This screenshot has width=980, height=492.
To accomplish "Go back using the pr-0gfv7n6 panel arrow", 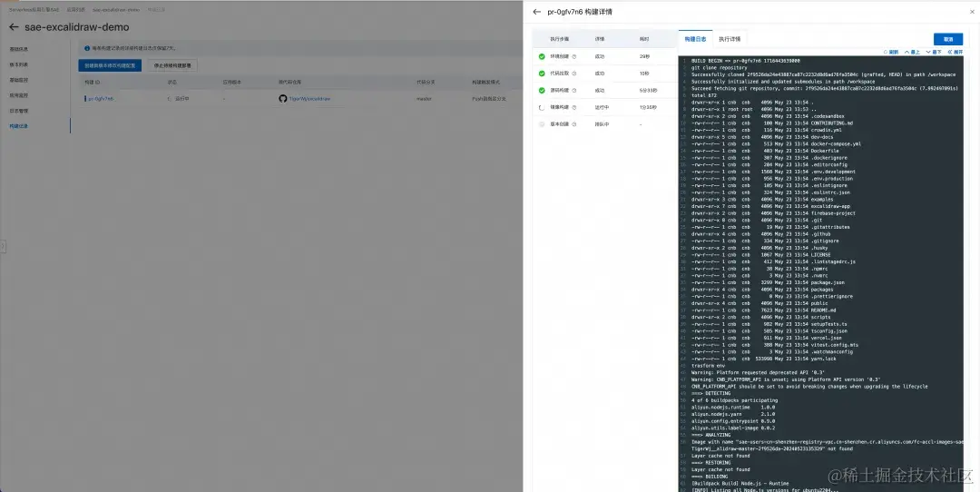I will tap(536, 11).
